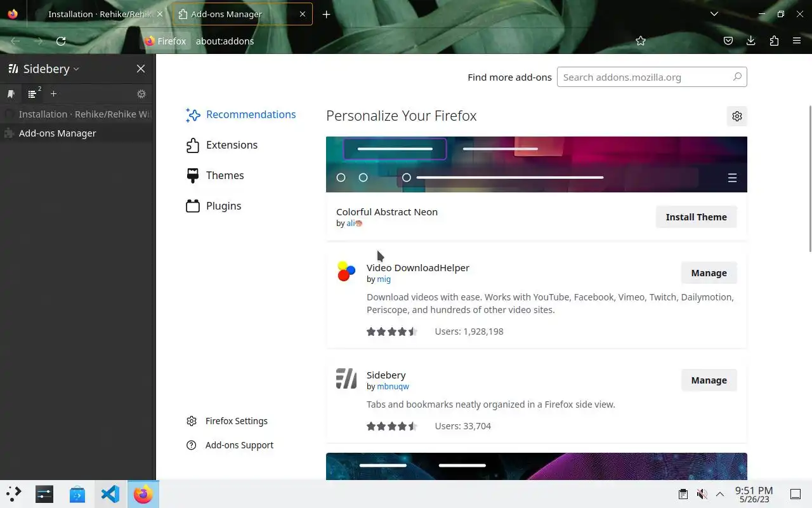Add a new Sidebery panel
The width and height of the screenshot is (812, 508).
point(53,94)
